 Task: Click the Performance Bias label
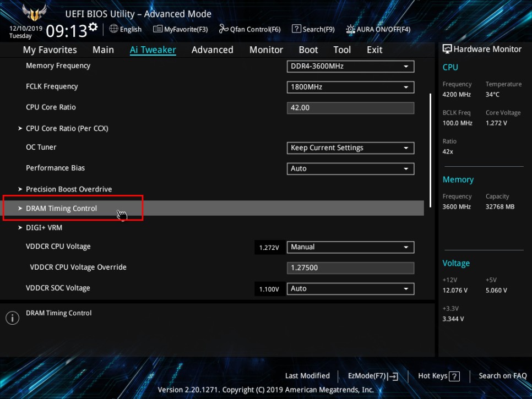point(55,168)
